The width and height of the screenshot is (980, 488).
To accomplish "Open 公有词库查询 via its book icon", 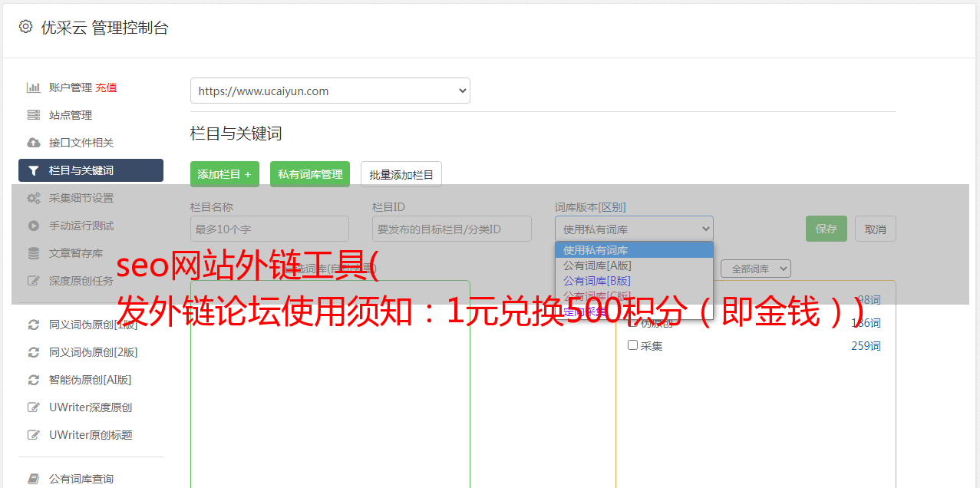I will pos(33,479).
